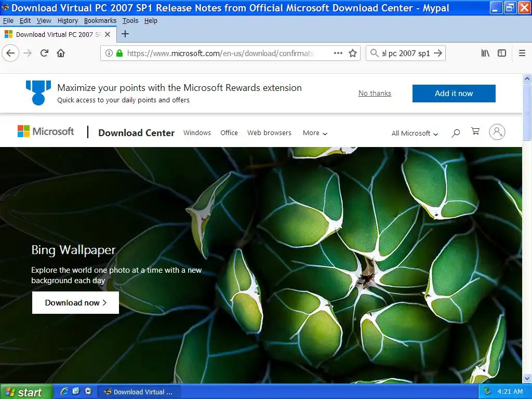The width and height of the screenshot is (532, 399).
Task: Bookmark this page with the star
Action: pos(353,54)
